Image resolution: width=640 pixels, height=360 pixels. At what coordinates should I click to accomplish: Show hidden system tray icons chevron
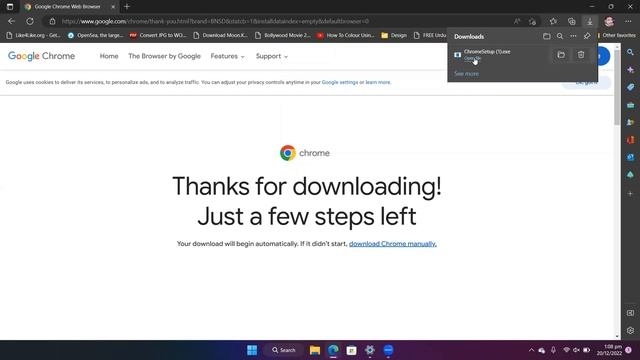(x=531, y=350)
